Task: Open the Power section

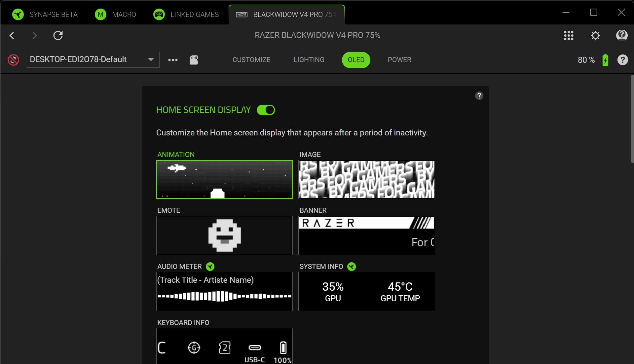Action: click(x=399, y=60)
